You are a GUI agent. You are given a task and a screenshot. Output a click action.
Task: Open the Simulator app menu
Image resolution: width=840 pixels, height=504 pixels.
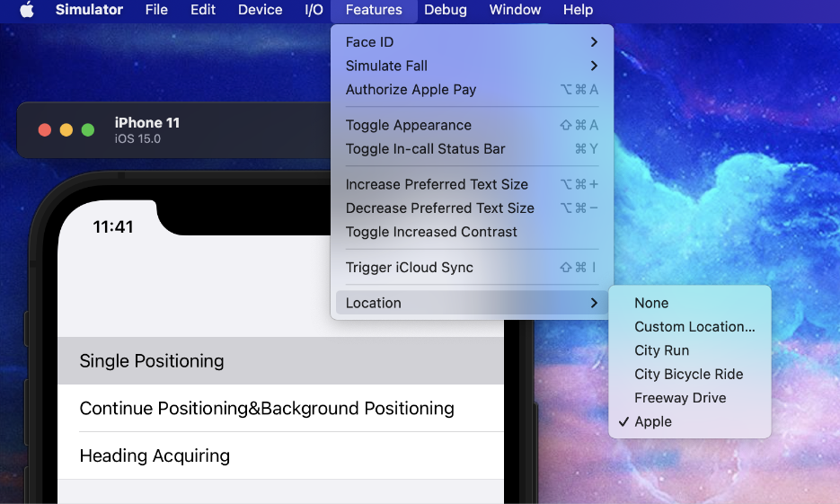click(89, 10)
